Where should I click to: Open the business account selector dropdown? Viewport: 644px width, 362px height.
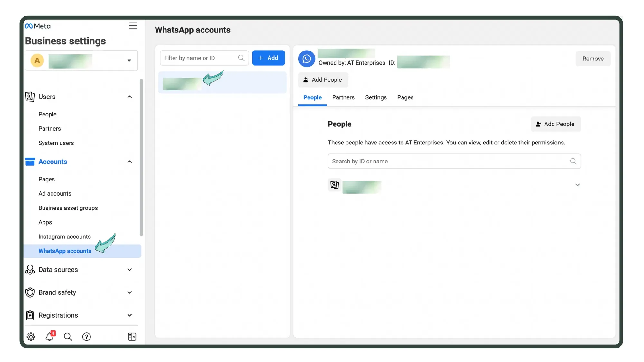point(129,60)
